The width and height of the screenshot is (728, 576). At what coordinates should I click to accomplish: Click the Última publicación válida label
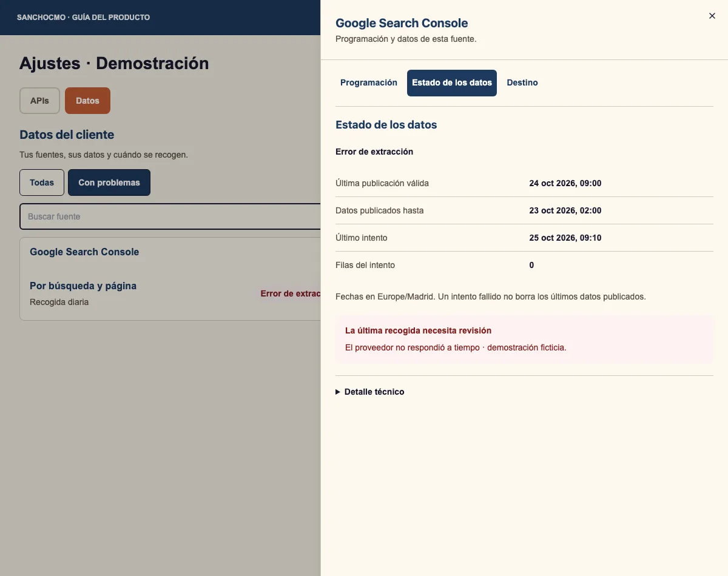pyautogui.click(x=382, y=183)
